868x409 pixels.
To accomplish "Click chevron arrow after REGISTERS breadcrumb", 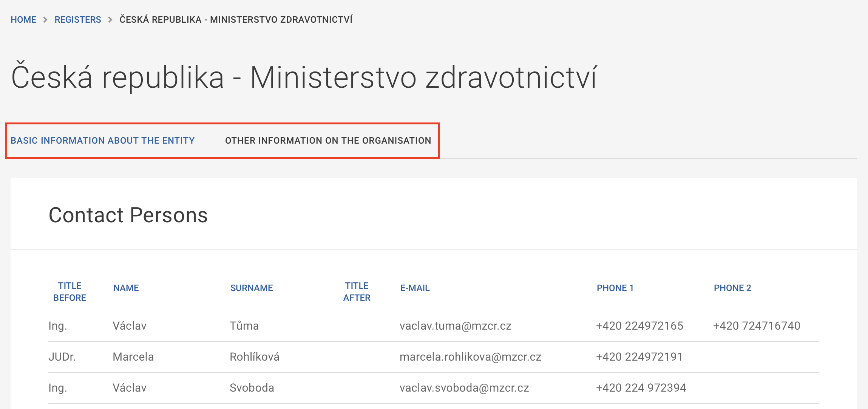I will (110, 20).
